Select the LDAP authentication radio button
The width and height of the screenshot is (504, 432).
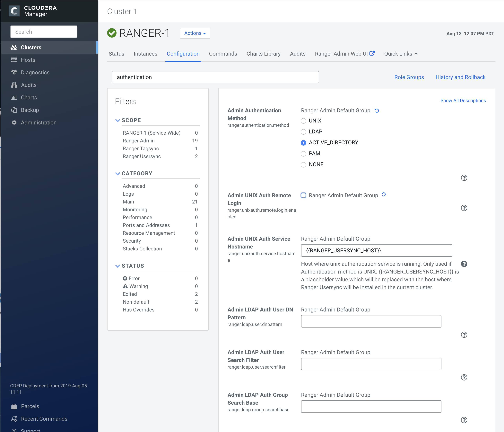click(303, 132)
